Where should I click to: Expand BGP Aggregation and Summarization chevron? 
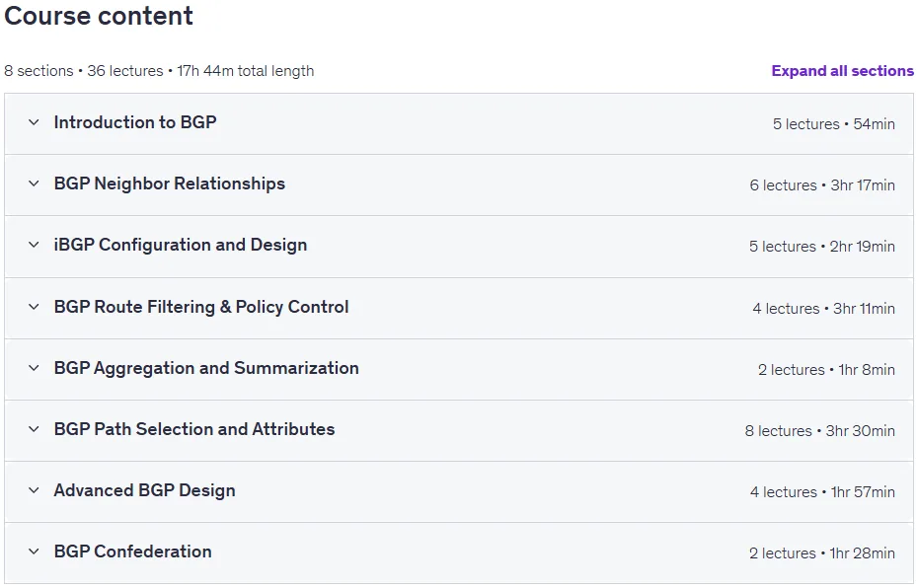(34, 368)
